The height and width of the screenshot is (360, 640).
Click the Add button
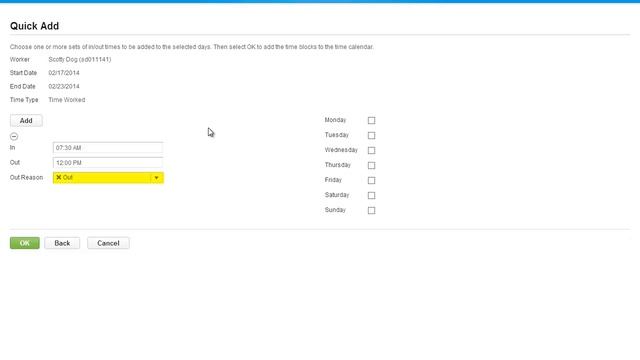(x=26, y=121)
